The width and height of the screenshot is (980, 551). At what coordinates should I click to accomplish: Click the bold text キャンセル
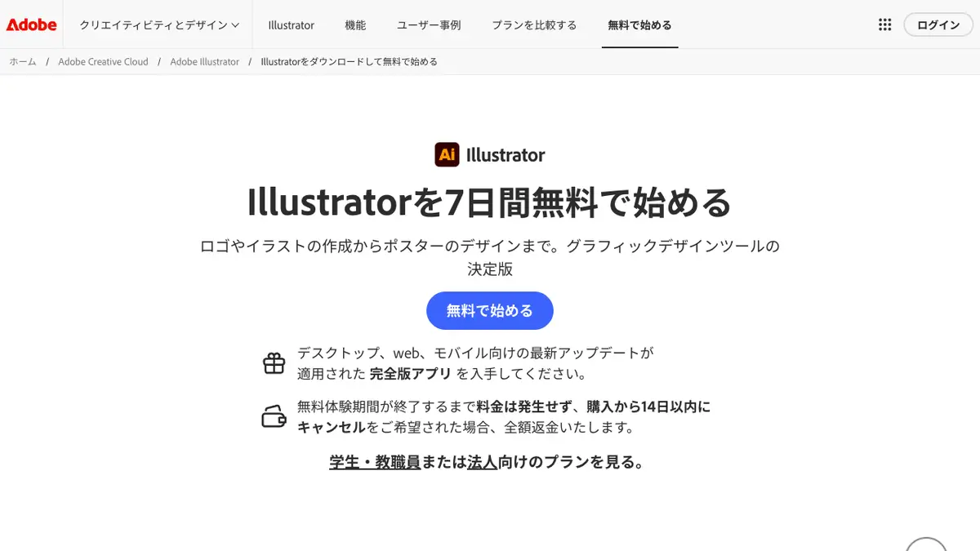pyautogui.click(x=331, y=427)
